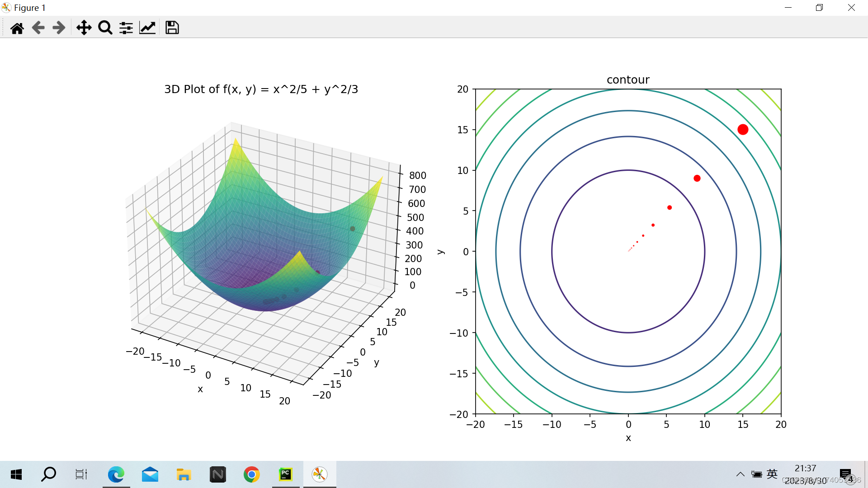Click the Home reset view icon
The image size is (868, 488).
coord(17,28)
